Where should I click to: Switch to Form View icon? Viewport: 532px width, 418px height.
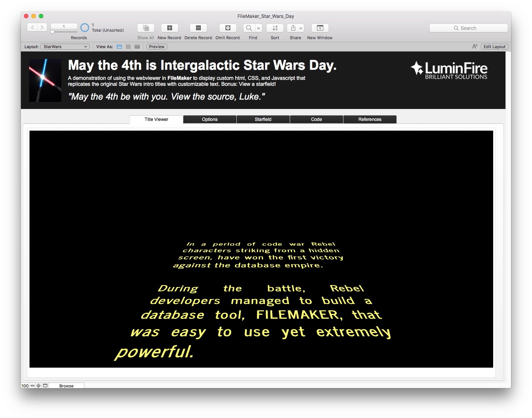[x=119, y=47]
